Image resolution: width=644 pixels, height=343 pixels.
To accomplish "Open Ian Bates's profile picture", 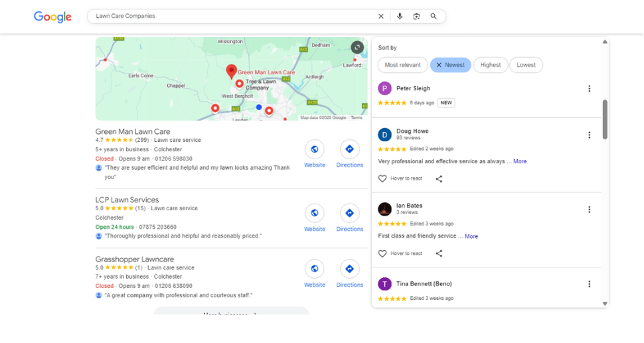I will (x=385, y=209).
